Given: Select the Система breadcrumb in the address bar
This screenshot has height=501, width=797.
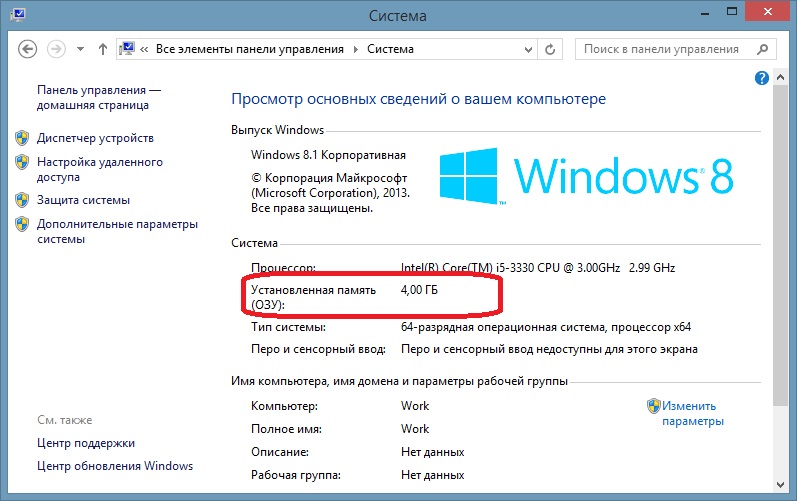Looking at the screenshot, I should click(x=389, y=48).
